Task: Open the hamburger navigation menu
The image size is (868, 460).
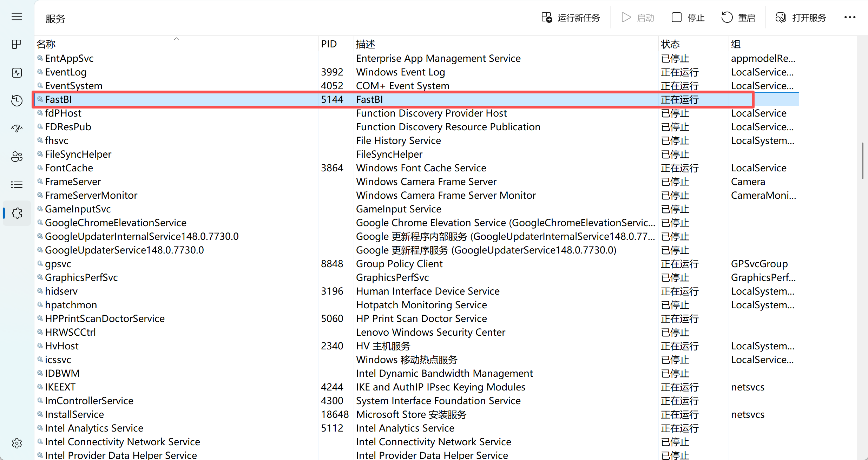Action: pos(17,17)
